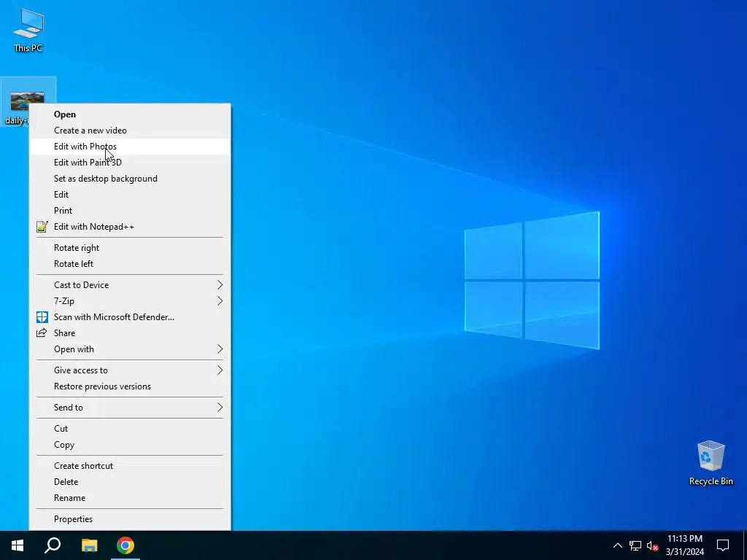Expand the Give access to submenu
Image resolution: width=747 pixels, height=560 pixels.
pyautogui.click(x=130, y=370)
